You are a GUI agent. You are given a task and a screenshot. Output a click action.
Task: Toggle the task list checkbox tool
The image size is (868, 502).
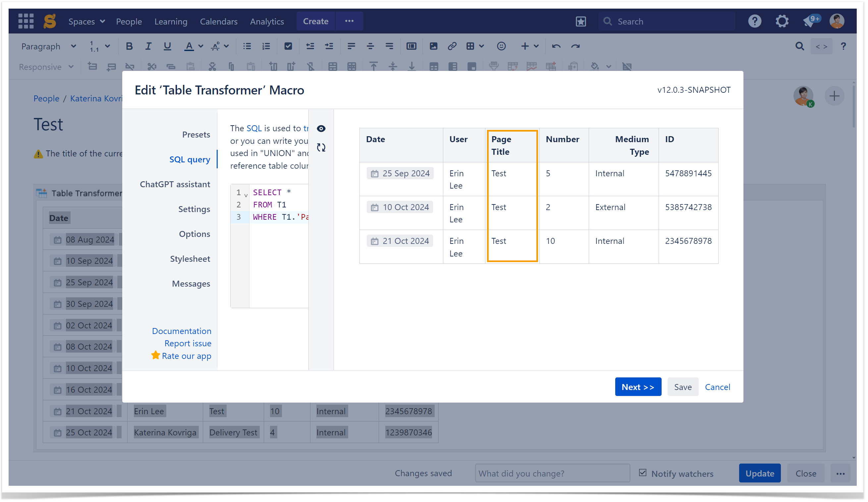pos(288,46)
